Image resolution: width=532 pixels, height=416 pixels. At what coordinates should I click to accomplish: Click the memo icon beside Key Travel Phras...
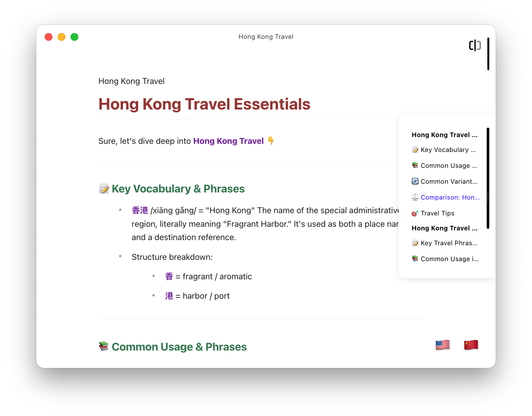pyautogui.click(x=415, y=243)
